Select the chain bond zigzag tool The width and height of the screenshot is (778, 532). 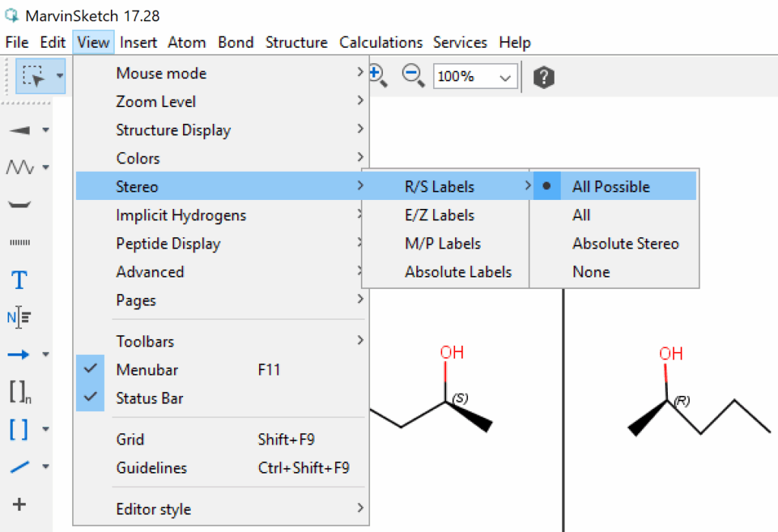20,167
